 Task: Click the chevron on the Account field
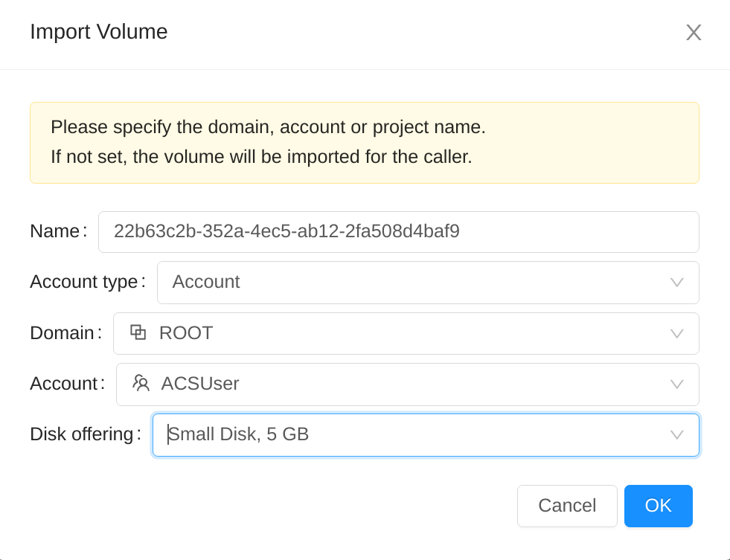pyautogui.click(x=676, y=384)
